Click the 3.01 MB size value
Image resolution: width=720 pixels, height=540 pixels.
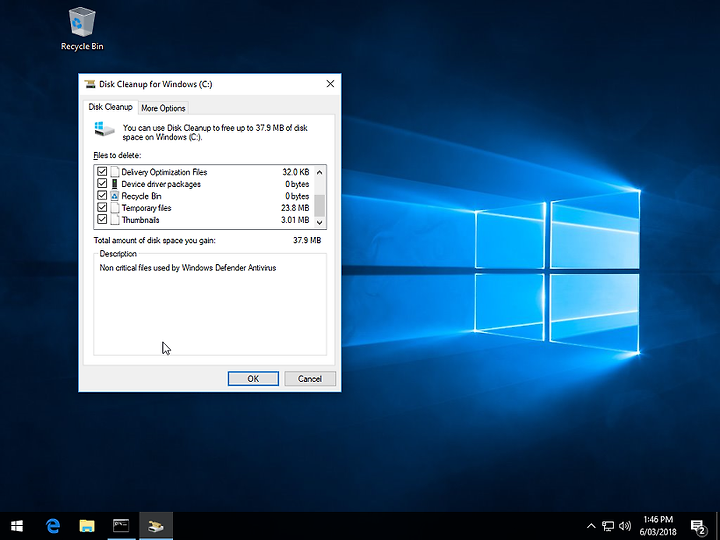295,220
